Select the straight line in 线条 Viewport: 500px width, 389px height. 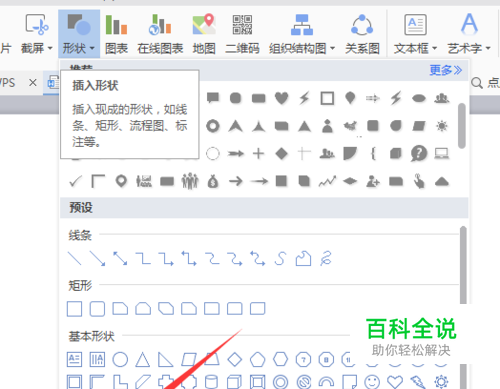74,258
